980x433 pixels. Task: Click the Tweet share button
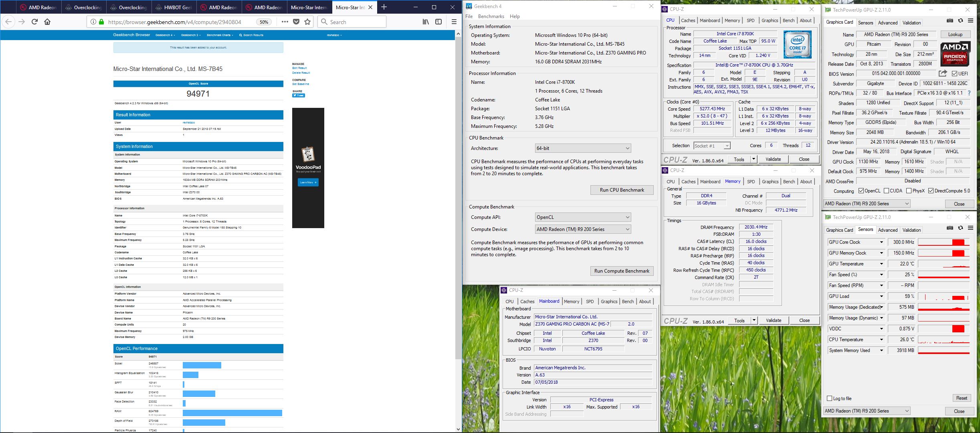[299, 95]
